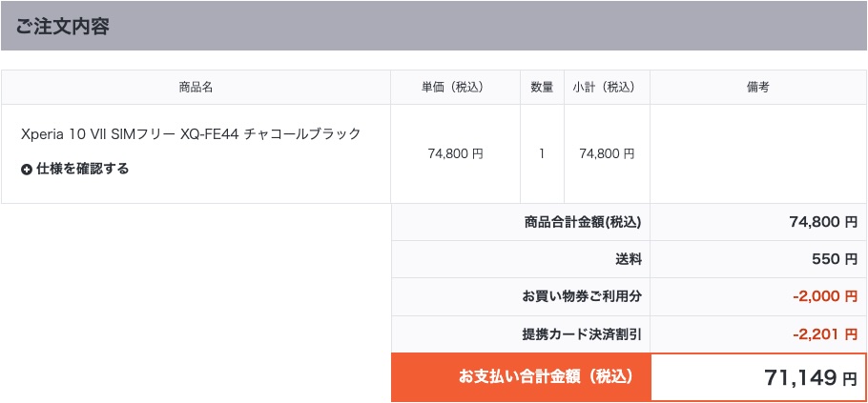The height and width of the screenshot is (403, 868).
Task: Click the 備考 column header
Action: coord(758,87)
